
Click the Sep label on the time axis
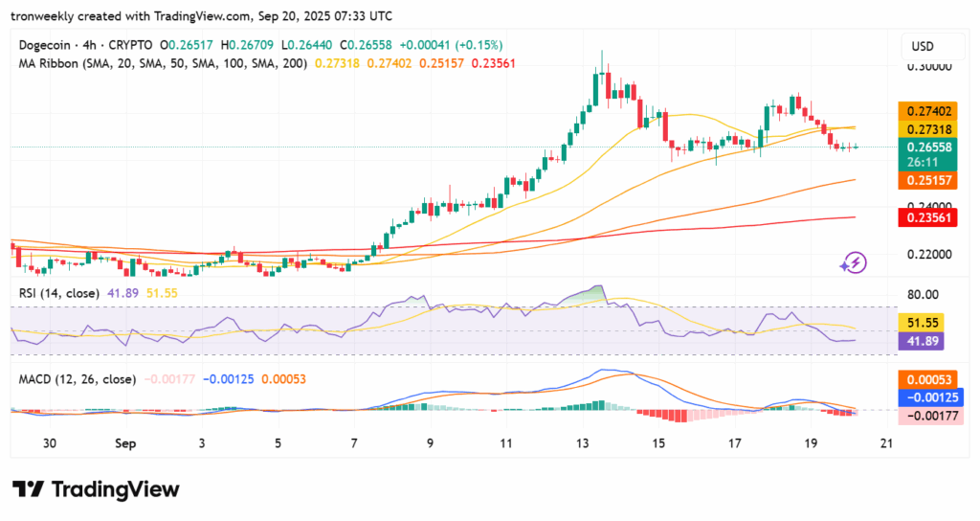(x=125, y=443)
